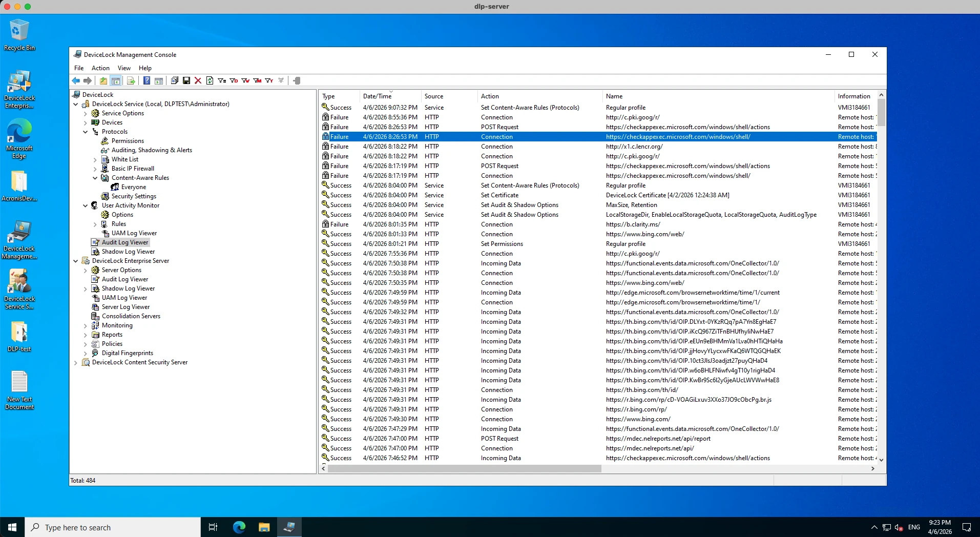Collapse the Protocols tree node
The height and width of the screenshot is (537, 980).
point(86,132)
